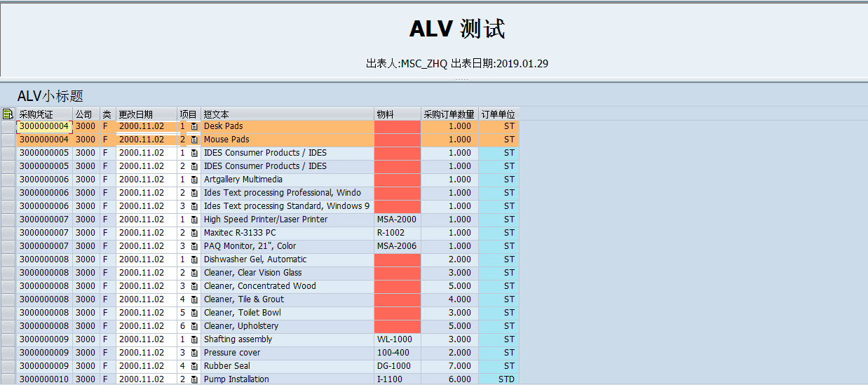Screen dimensions: 868x385
Task: Click material cell MSA-2006
Action: coord(398,246)
